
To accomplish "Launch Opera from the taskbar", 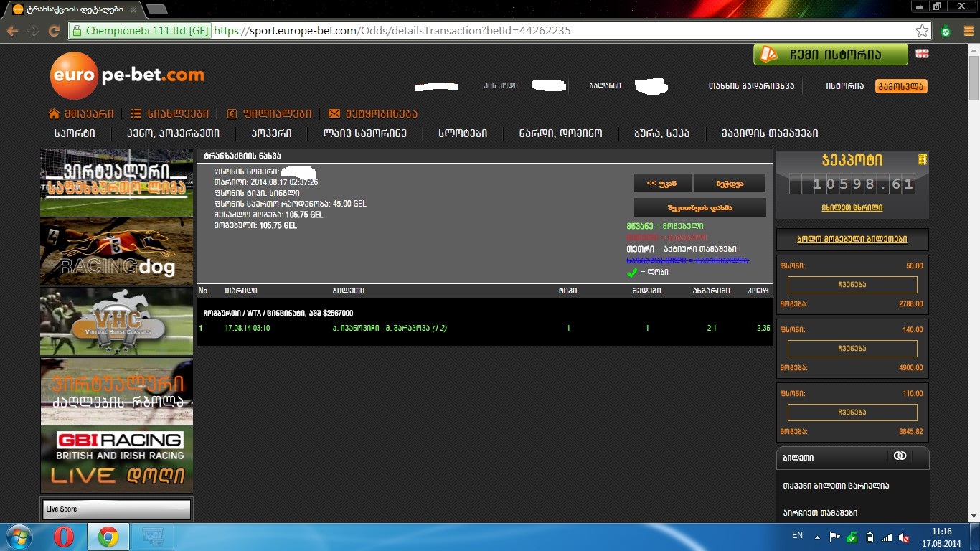I will (64, 537).
